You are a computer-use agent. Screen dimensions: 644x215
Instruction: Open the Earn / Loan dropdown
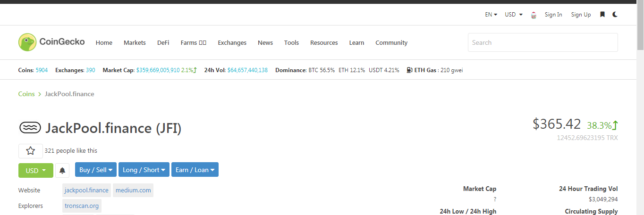point(195,170)
